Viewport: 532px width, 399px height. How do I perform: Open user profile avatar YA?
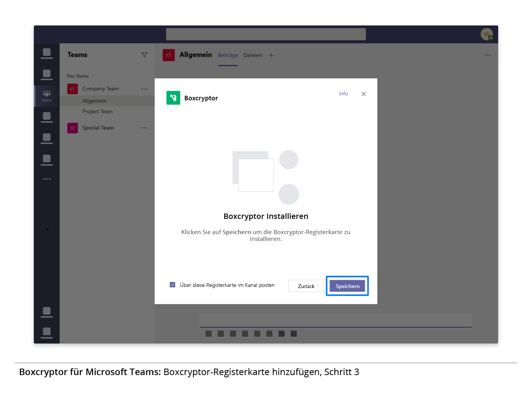487,34
